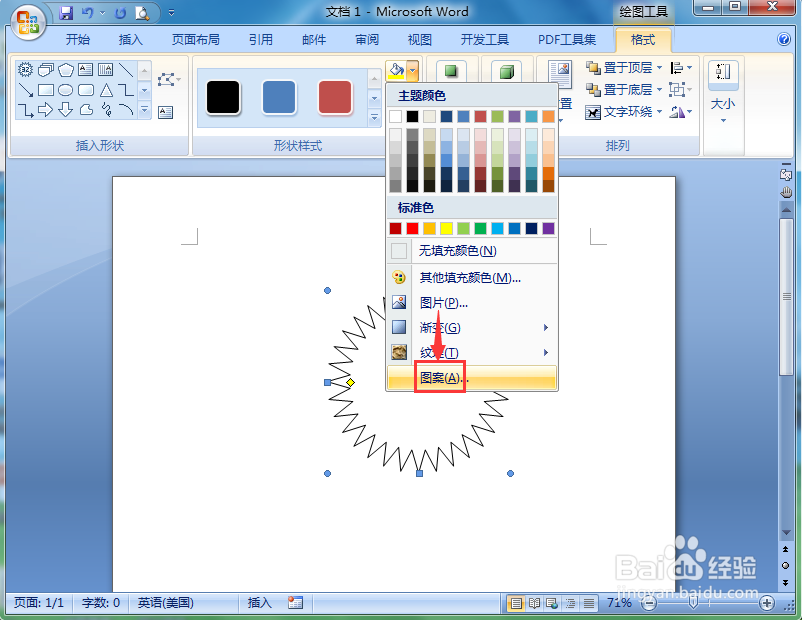Click zoom in plus button
Viewport: 802px width, 620px height.
(x=766, y=604)
